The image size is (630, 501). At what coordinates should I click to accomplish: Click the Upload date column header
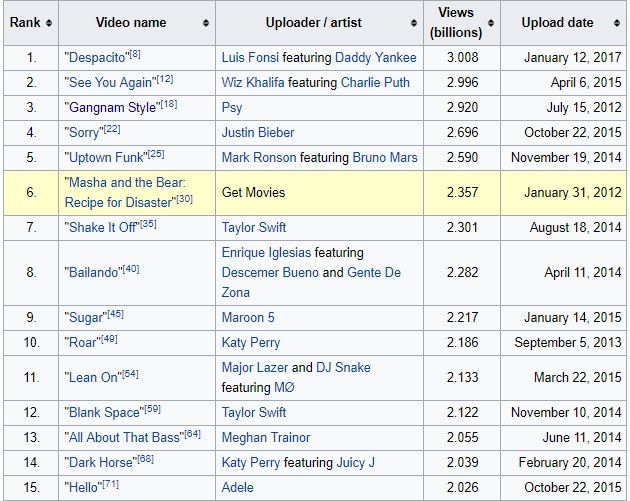(563, 23)
